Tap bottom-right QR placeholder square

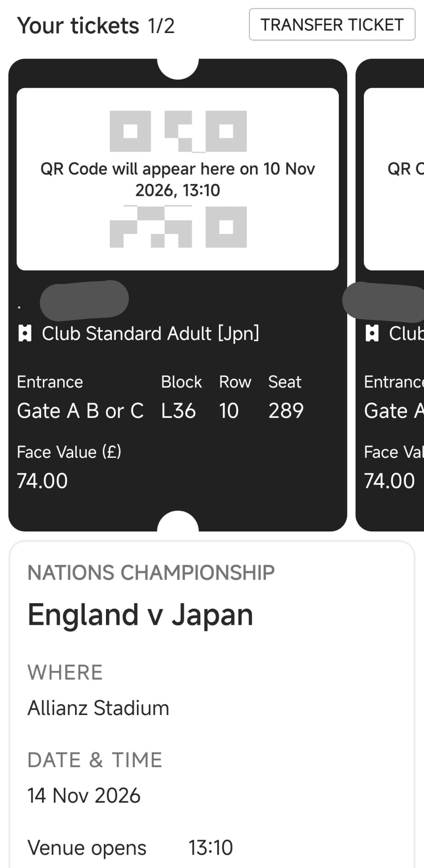226,227
